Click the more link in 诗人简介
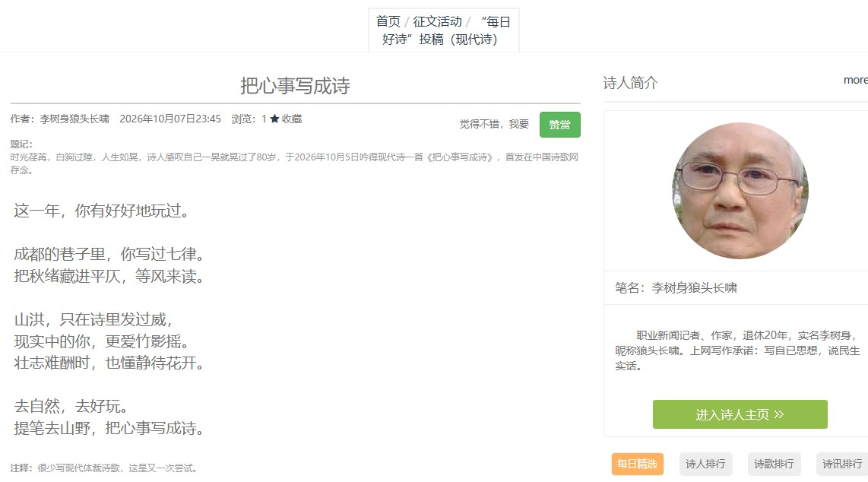868x482 pixels. 855,81
